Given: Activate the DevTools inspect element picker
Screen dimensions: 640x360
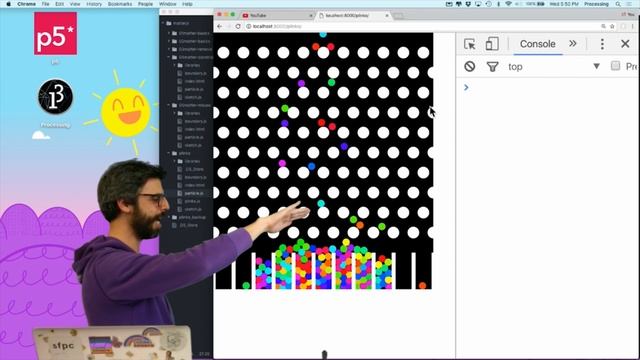Looking at the screenshot, I should tap(470, 44).
